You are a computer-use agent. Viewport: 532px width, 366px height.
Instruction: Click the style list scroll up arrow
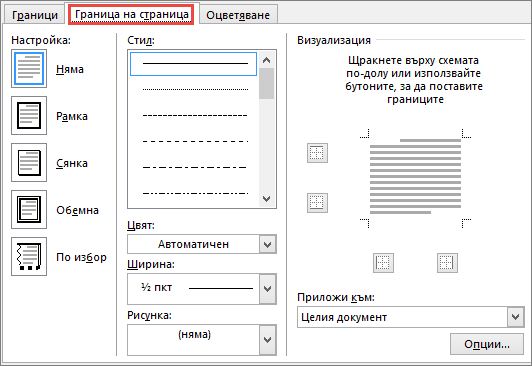pos(267,60)
